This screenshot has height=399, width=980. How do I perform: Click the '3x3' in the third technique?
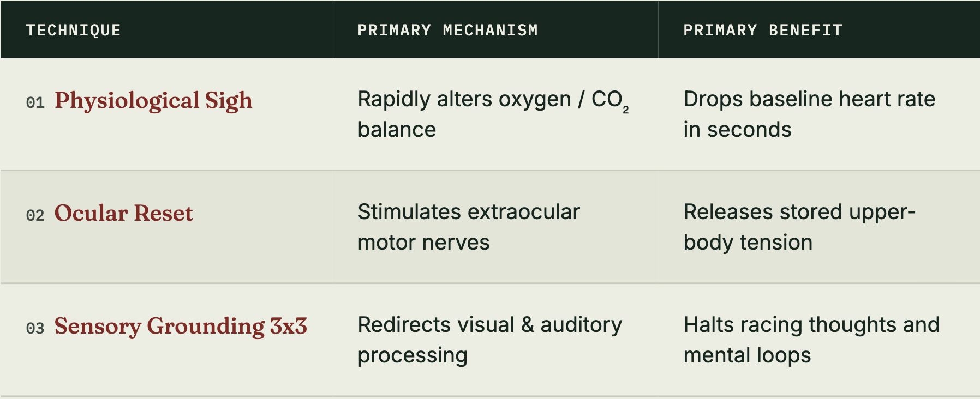pyautogui.click(x=289, y=326)
